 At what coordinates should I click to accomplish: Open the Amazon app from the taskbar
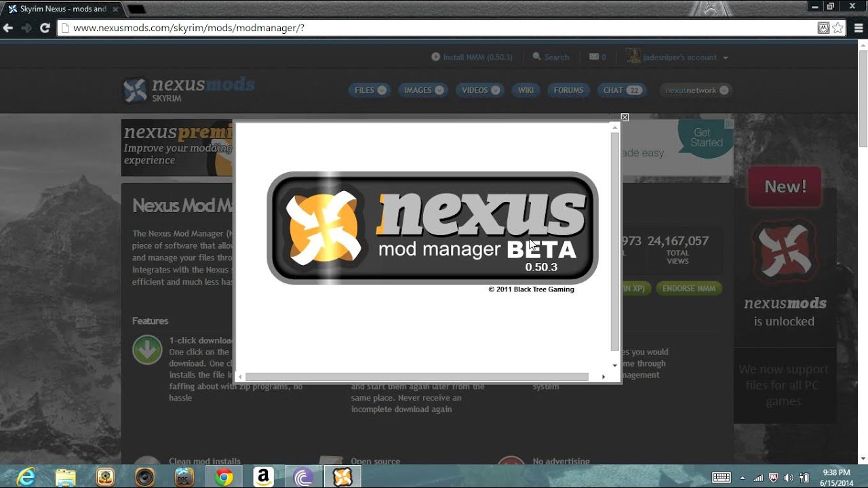[x=263, y=477]
